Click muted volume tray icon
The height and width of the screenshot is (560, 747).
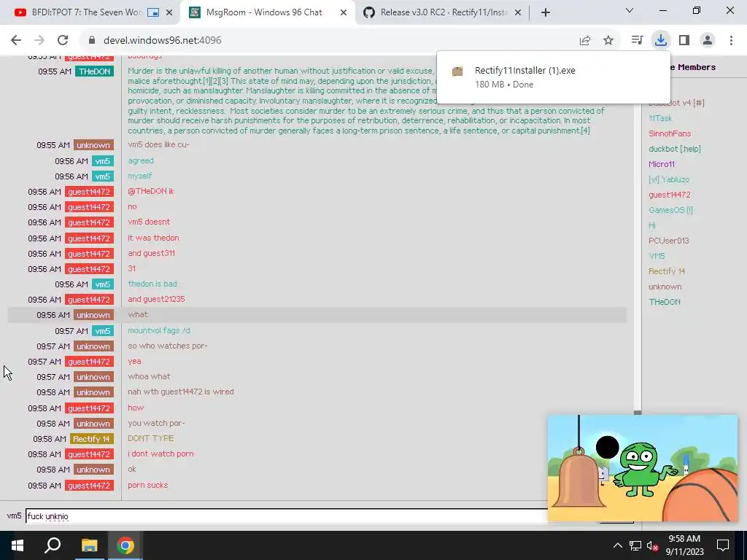[653, 545]
